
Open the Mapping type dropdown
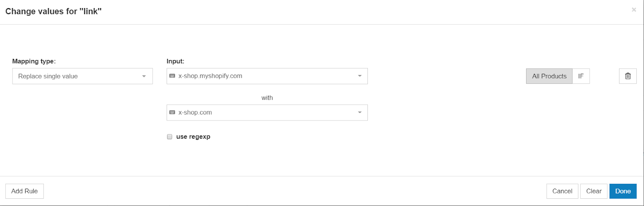(144, 76)
